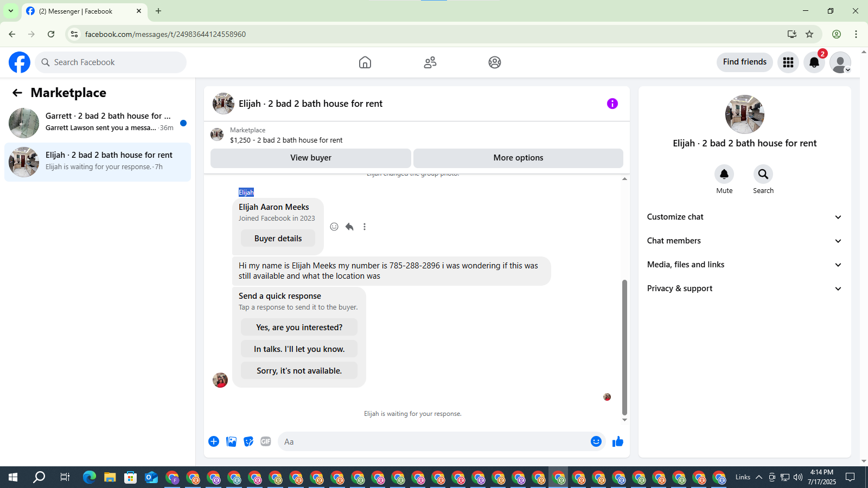Screen dimensions: 868x488
Task: Mute the conversation with the bell icon
Action: pos(724,174)
